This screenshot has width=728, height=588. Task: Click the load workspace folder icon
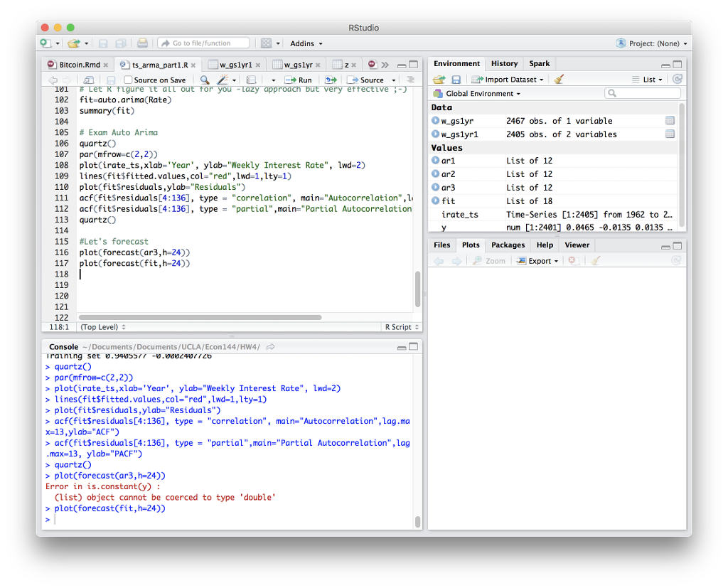439,80
